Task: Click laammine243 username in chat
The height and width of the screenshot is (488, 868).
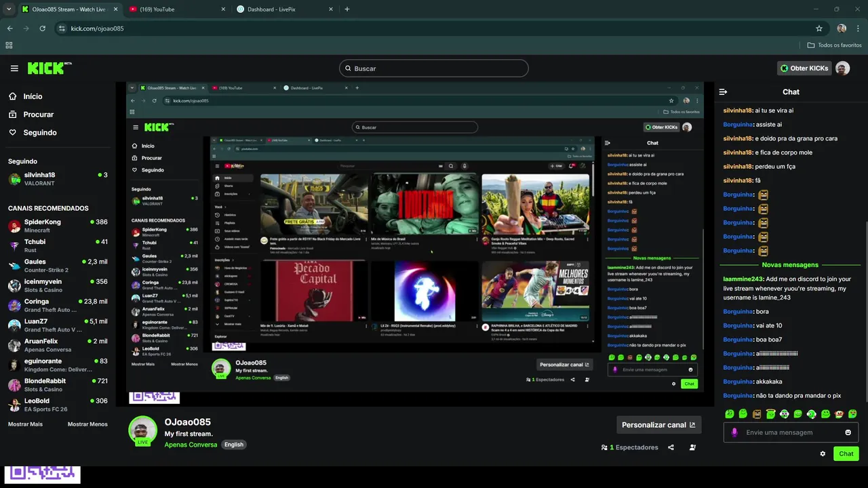Action: point(743,279)
